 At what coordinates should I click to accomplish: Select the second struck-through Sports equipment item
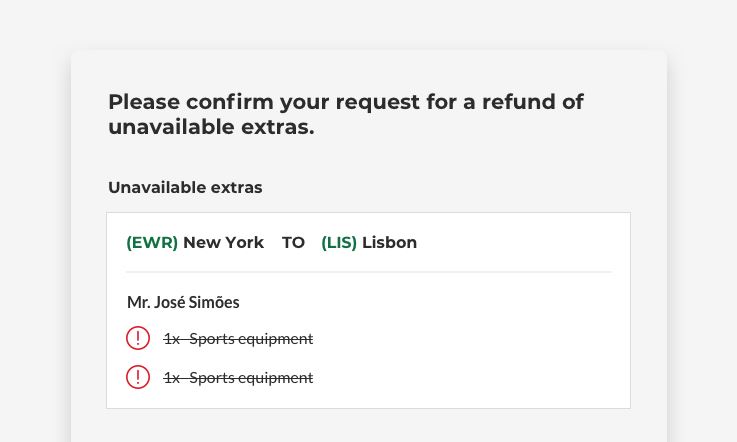pyautogui.click(x=238, y=378)
